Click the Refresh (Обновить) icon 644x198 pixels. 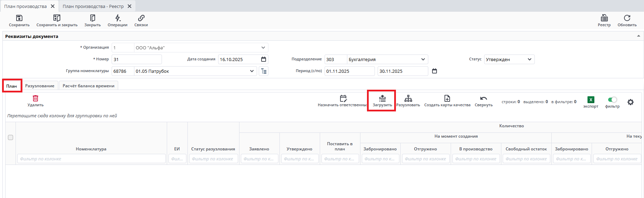[627, 18]
